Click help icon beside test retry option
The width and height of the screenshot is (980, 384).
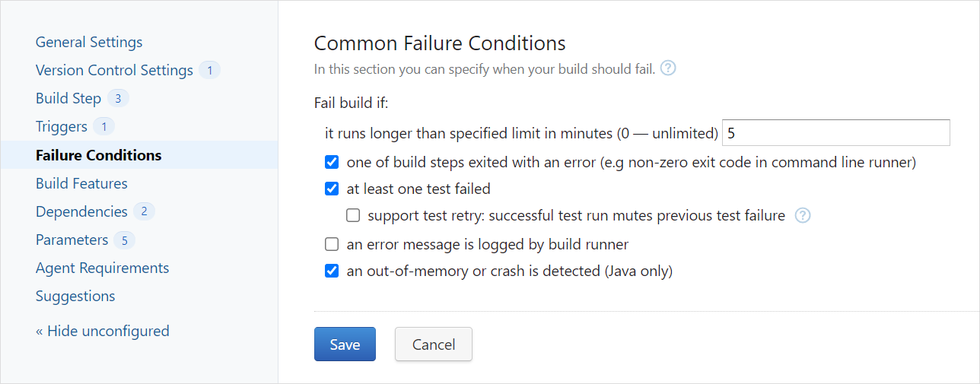tap(803, 216)
